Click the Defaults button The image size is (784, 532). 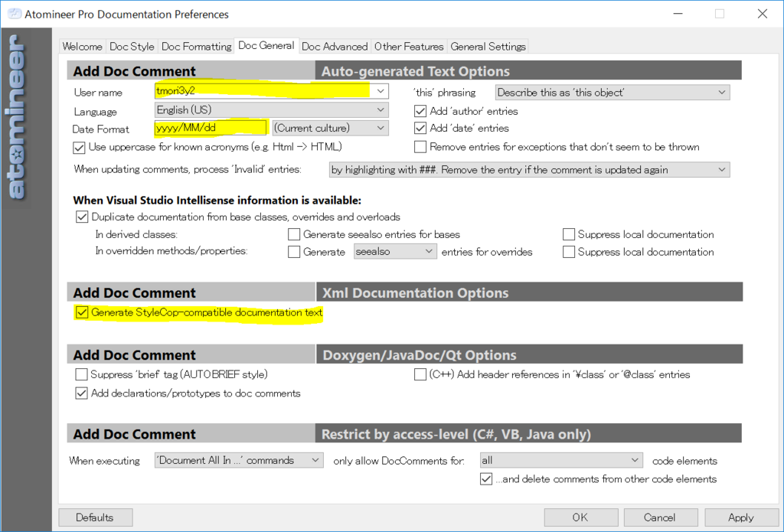[96, 517]
